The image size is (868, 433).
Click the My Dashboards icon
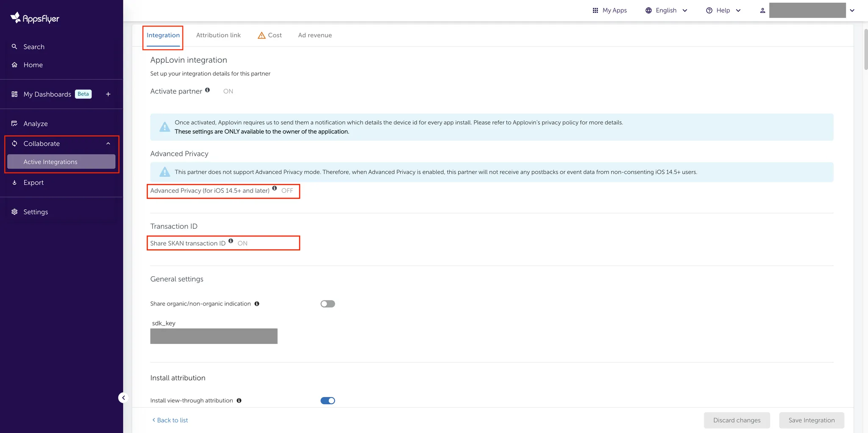click(x=14, y=94)
